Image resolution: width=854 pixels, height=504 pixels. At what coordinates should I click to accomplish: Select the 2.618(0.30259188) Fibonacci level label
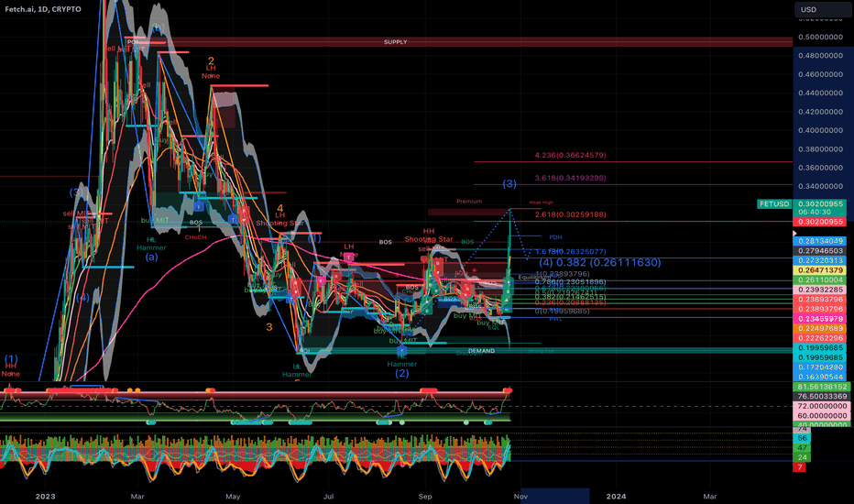(570, 214)
